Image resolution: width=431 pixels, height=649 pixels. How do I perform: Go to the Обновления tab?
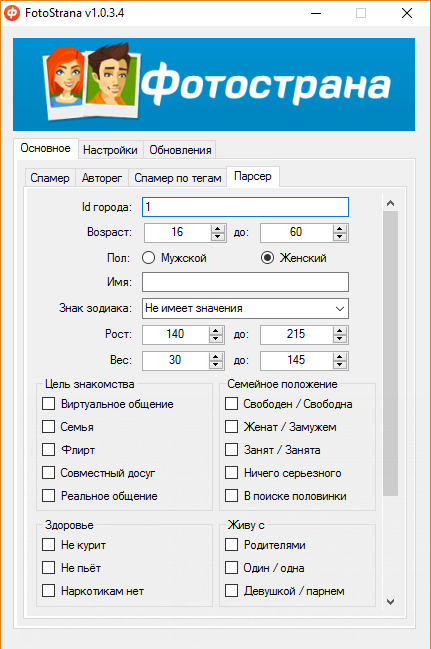[180, 150]
